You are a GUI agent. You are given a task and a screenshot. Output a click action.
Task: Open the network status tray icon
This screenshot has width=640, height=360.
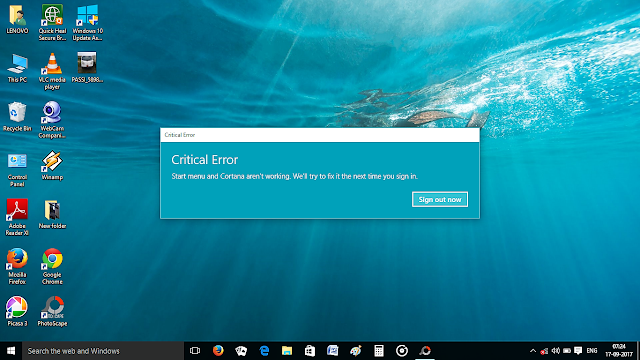coord(544,351)
